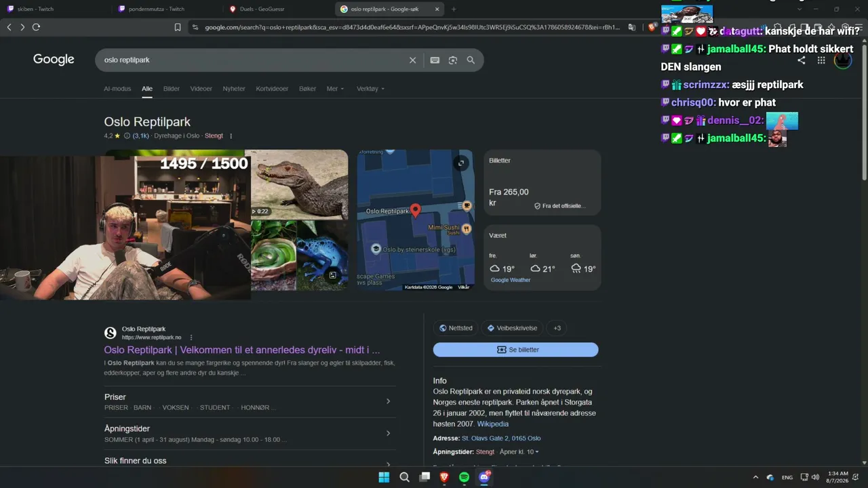Select the Kortvideoer search tab
Viewport: 868px width, 488px height.
(272, 89)
